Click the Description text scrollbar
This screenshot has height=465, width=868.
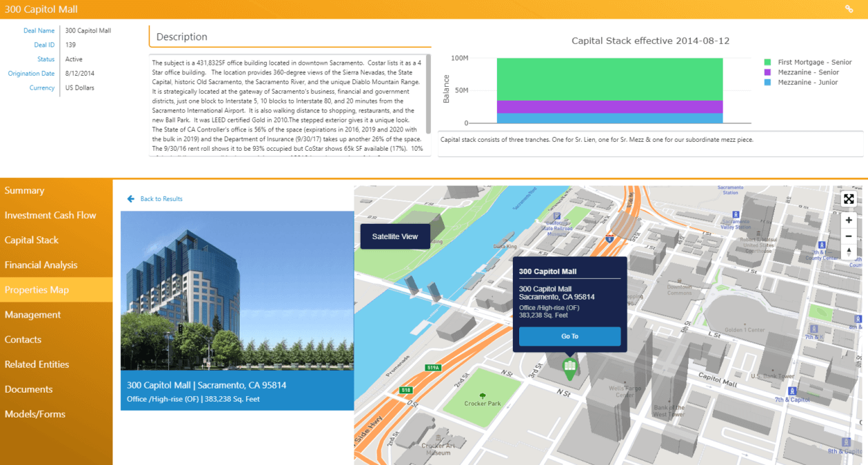click(428, 93)
